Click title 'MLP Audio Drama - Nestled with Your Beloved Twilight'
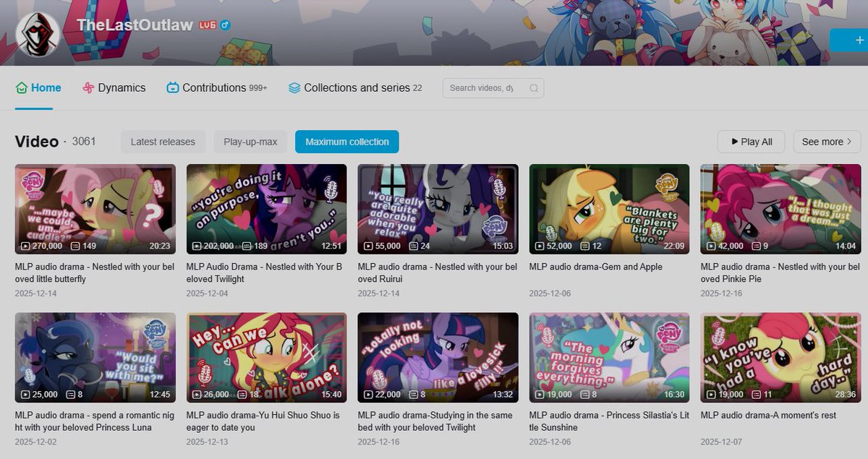The width and height of the screenshot is (868, 459). tap(265, 273)
